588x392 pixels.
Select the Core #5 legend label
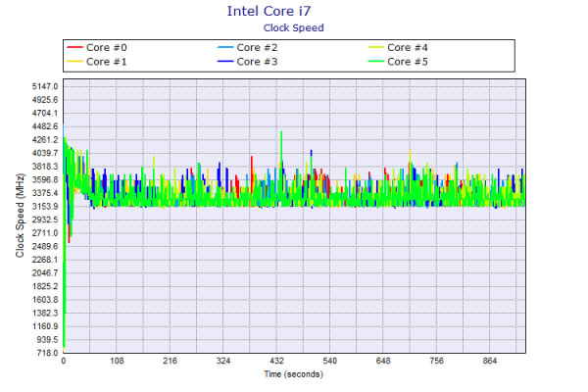click(x=408, y=62)
